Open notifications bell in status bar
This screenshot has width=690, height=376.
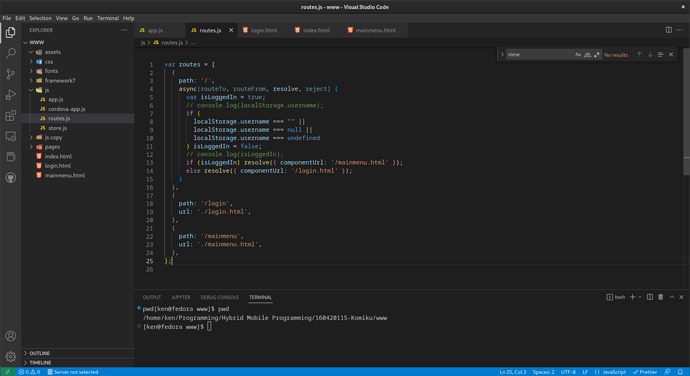point(680,372)
